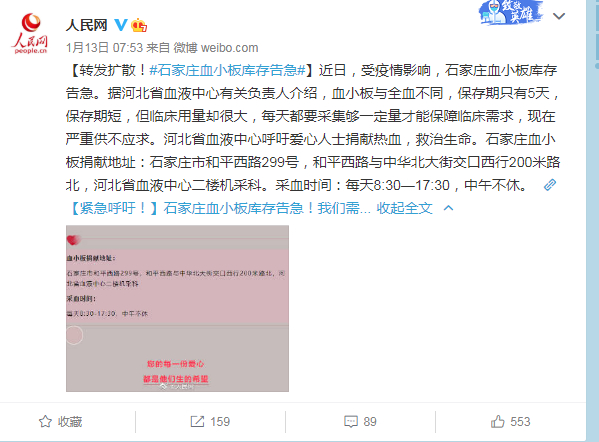
Task: Click the 致敬英雄 badge sticker
Action: [x=511, y=13]
